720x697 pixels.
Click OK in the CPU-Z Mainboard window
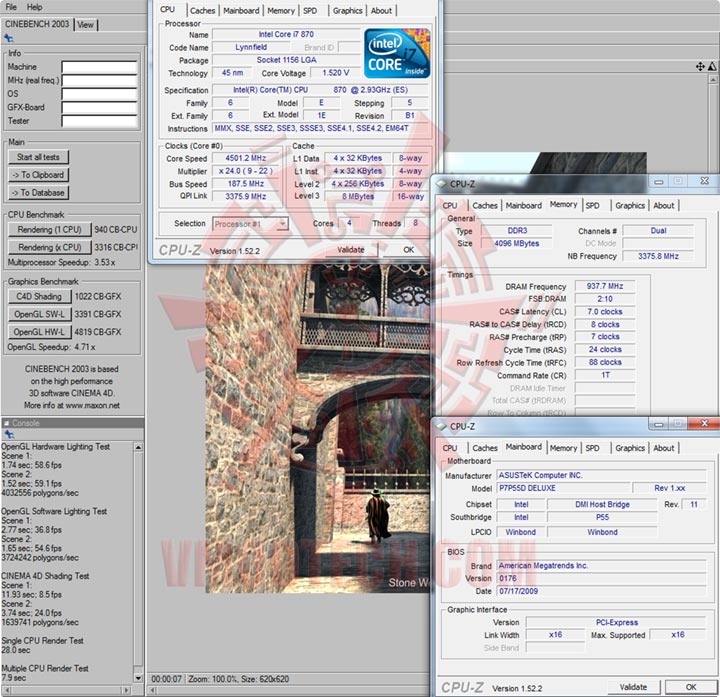pyautogui.click(x=691, y=687)
